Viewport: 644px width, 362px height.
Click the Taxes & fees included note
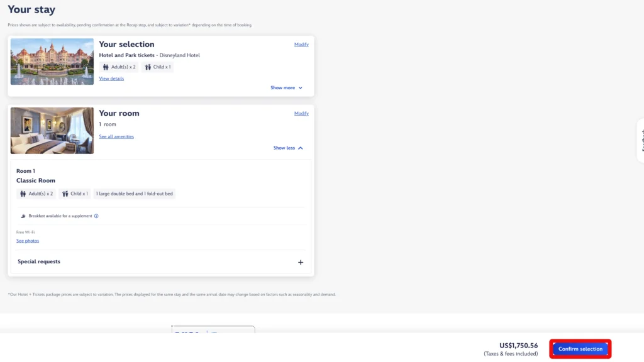pos(511,354)
